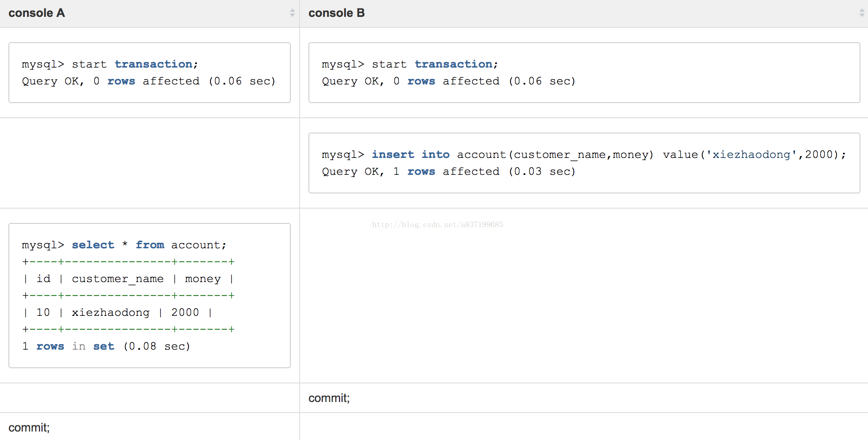Click the transaction keyword in console B
Viewport: 868px width, 440px height.
point(453,64)
